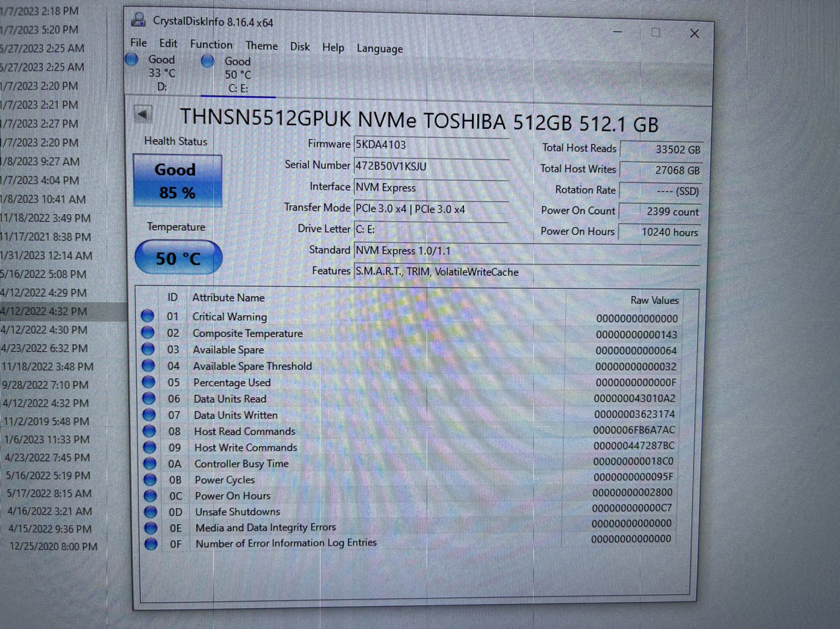Click the Power On Count value 2399 count

tap(661, 211)
